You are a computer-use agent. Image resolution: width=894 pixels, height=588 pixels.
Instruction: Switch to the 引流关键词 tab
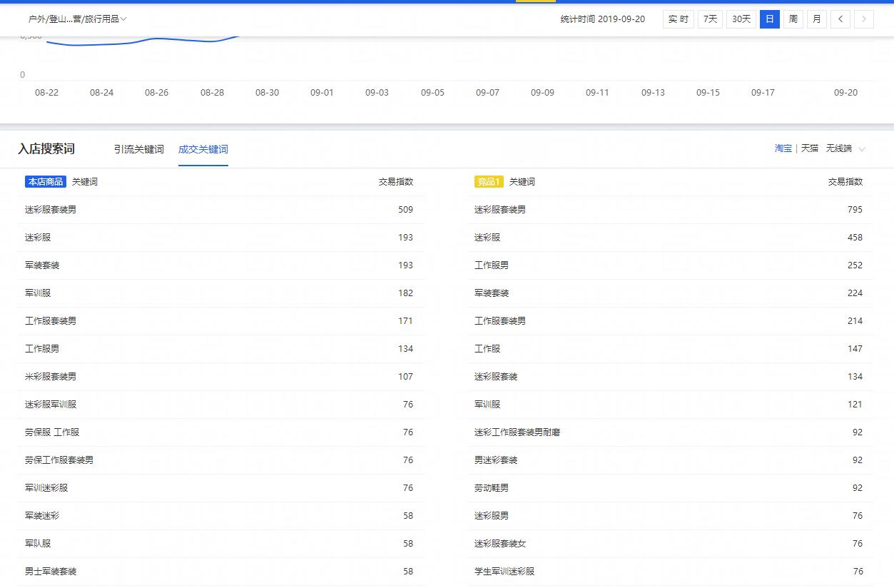138,149
